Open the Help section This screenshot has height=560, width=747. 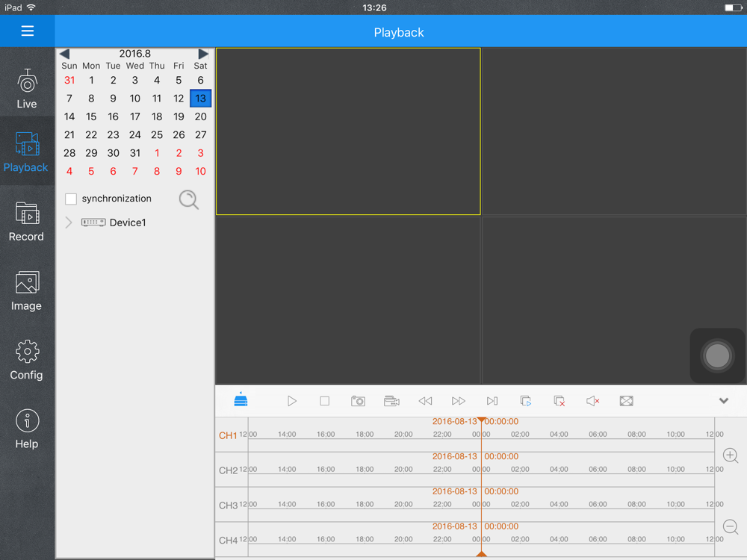click(27, 429)
